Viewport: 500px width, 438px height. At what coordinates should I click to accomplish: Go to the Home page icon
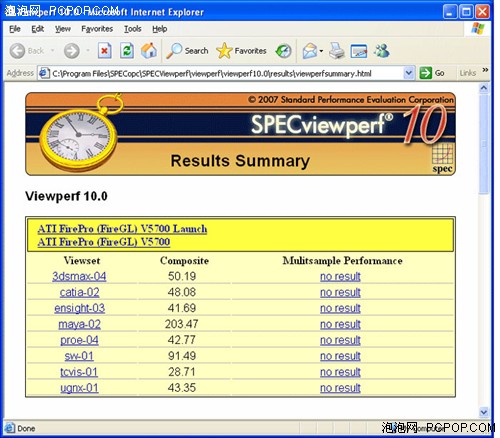point(149,51)
